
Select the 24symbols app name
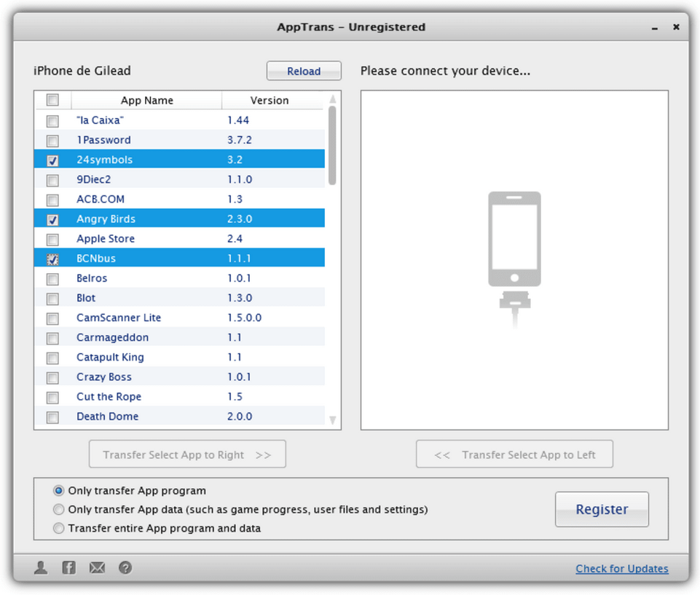click(104, 159)
